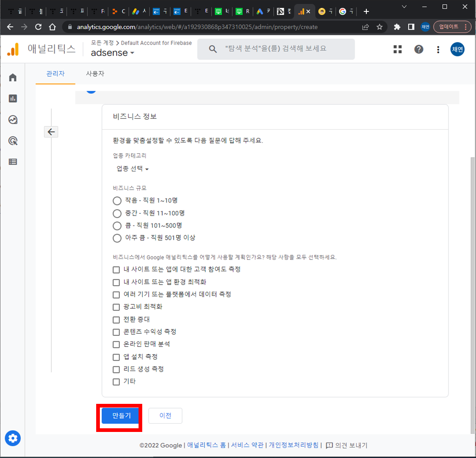Select 작음 - 직원 1~10명 radio button
This screenshot has width=476, height=458.
(117, 201)
